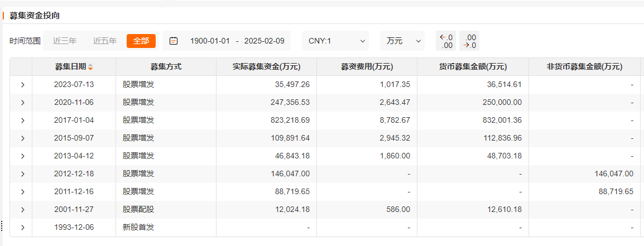Click the calendar date picker icon
The height and width of the screenshot is (246, 644).
point(174,41)
